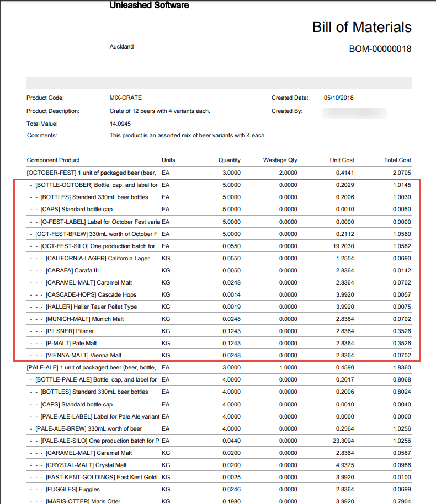Click the [P-MALT] Pale Malt row
The height and width of the screenshot is (504, 436).
click(x=219, y=344)
